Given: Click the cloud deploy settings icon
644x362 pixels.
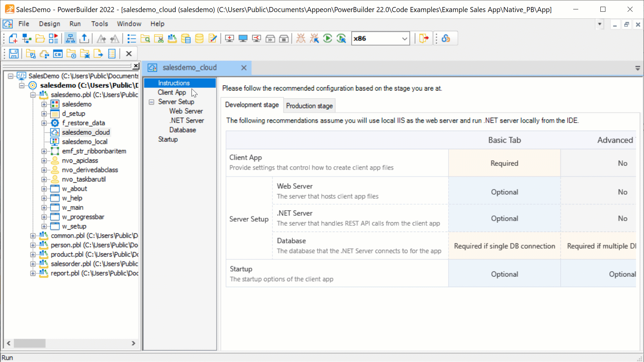Looking at the screenshot, I should tap(44, 54).
